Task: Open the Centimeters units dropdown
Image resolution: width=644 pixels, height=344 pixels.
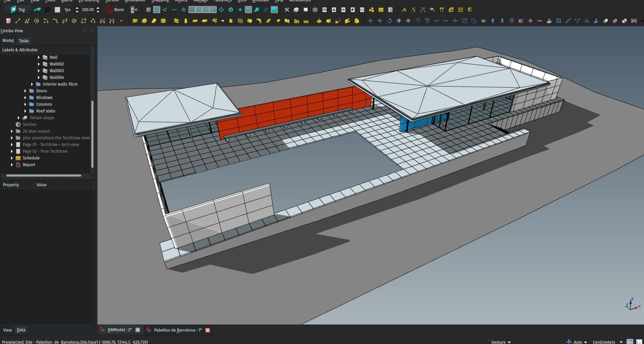Action: pyautogui.click(x=607, y=342)
